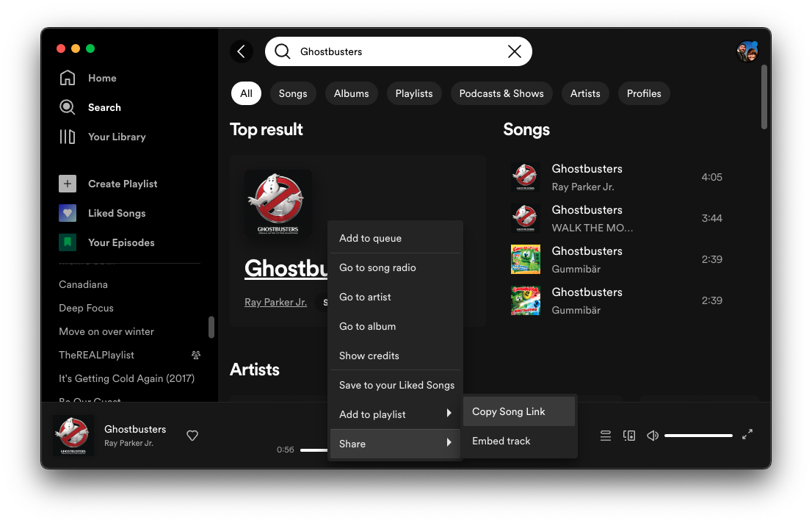Choose Go to song radio
This screenshot has height=523, width=812.
point(395,268)
